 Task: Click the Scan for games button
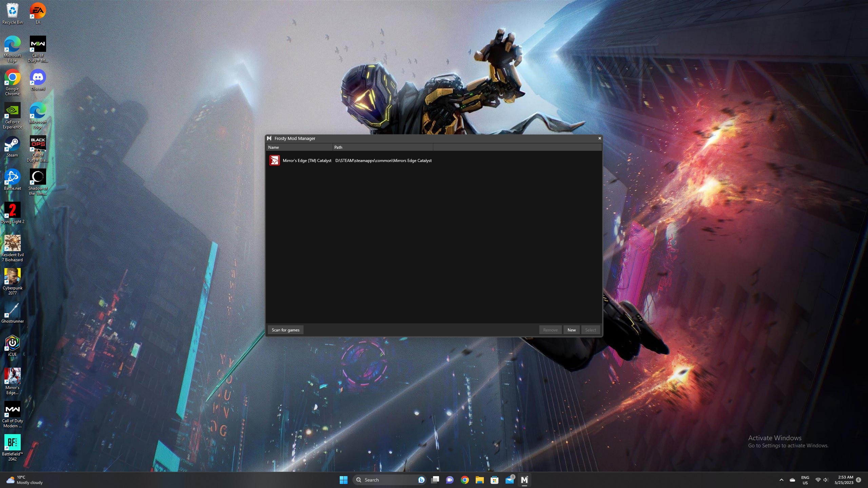tap(285, 330)
